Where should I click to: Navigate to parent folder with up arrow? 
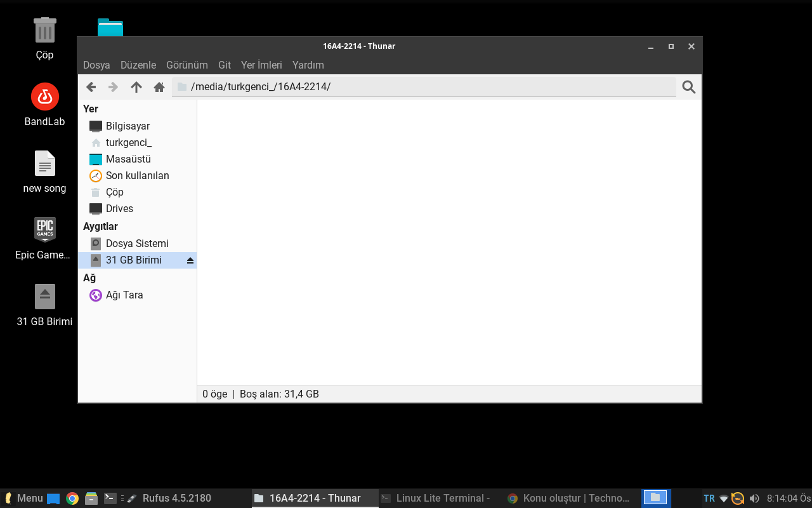[136, 87]
